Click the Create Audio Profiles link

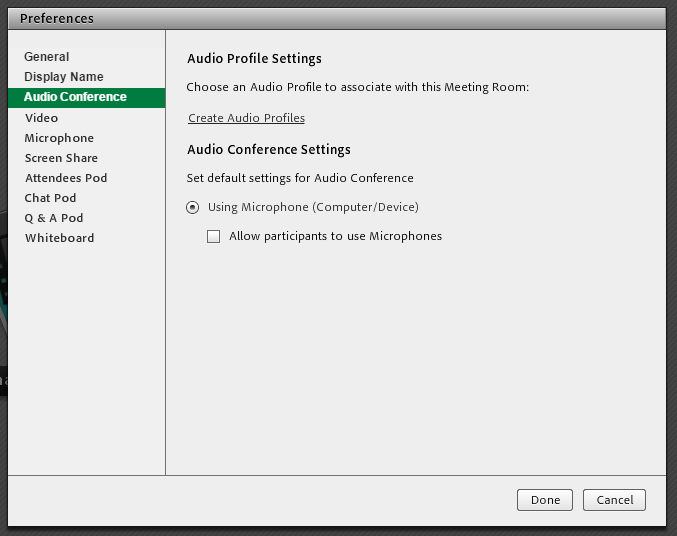coord(246,118)
